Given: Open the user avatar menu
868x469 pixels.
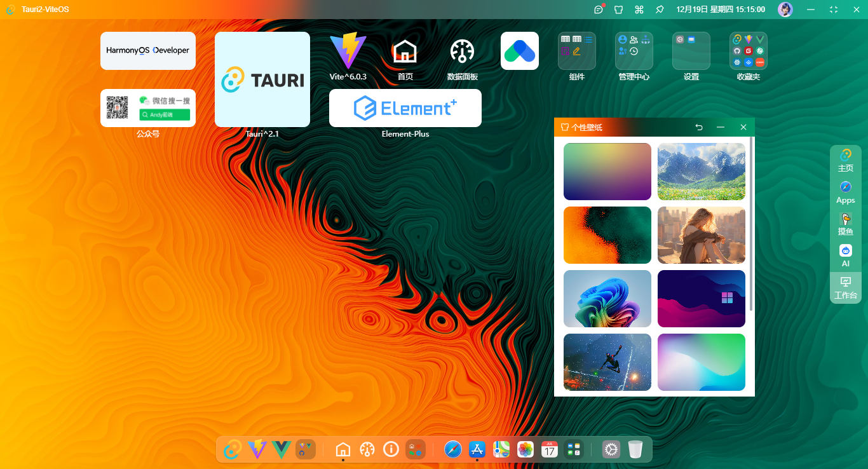Looking at the screenshot, I should [x=785, y=10].
